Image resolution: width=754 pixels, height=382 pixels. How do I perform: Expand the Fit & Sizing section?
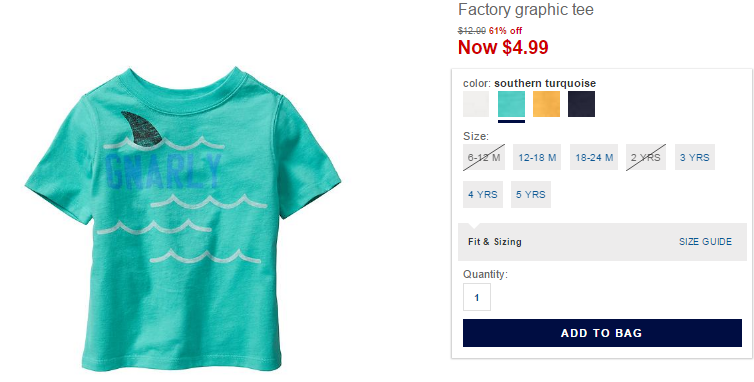point(494,242)
